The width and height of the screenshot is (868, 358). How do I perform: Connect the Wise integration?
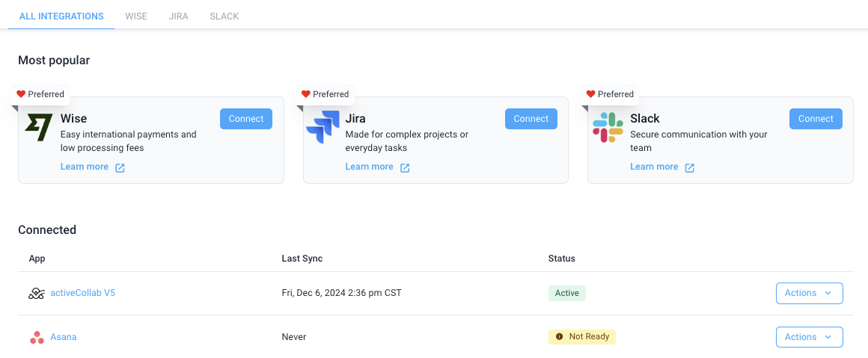246,119
